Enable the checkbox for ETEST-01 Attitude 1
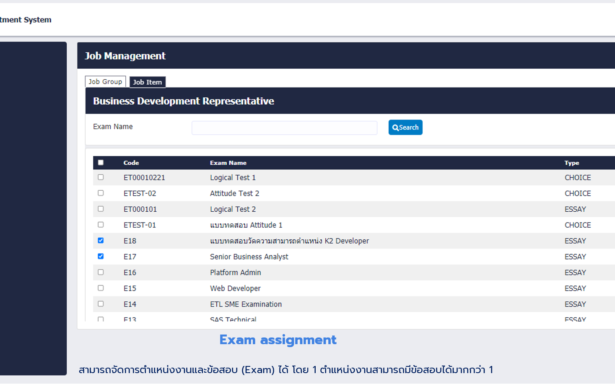Viewport: 615px width, 384px height. pyautogui.click(x=101, y=225)
